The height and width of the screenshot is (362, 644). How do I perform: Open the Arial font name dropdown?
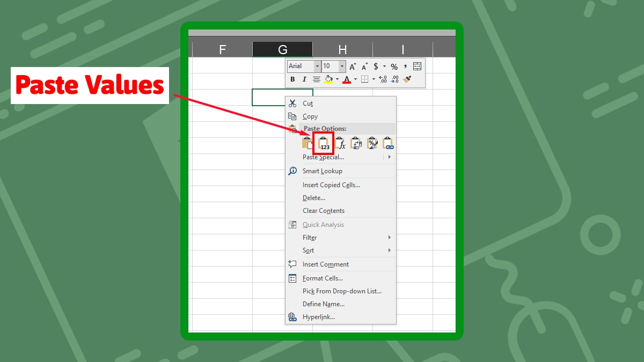coord(317,67)
